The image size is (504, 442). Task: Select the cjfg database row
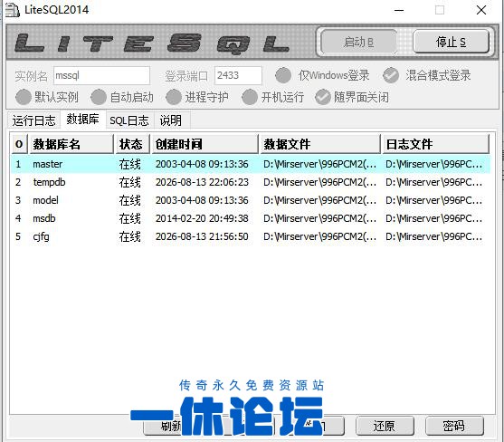251,236
